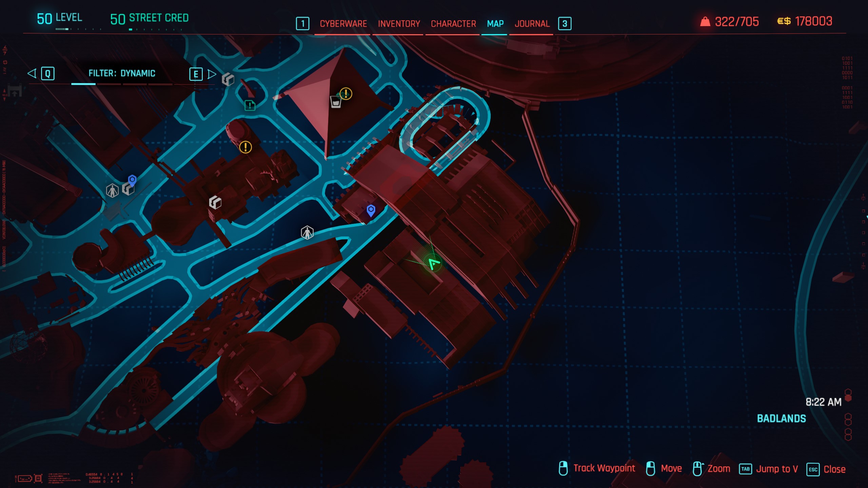The width and height of the screenshot is (868, 488).
Task: Click the exclamation mark quest icon left side
Action: pos(246,147)
